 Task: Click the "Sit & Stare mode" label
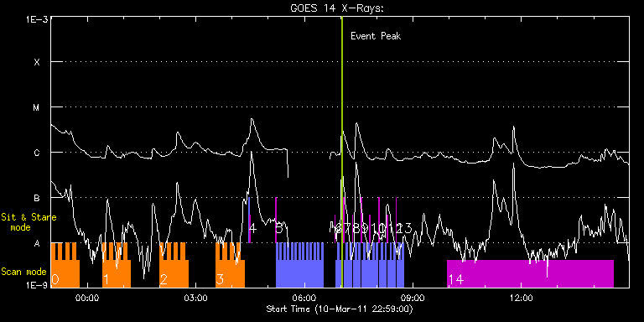pyautogui.click(x=29, y=221)
